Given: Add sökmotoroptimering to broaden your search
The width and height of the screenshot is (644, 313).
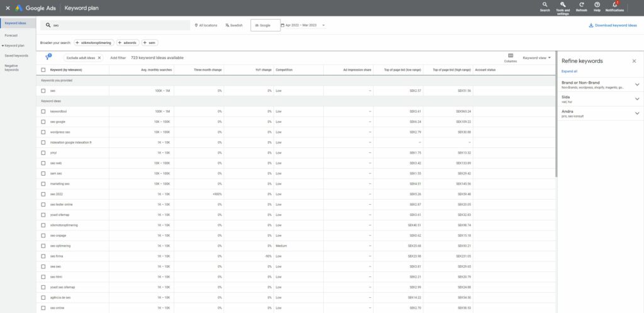Looking at the screenshot, I should click(x=94, y=43).
